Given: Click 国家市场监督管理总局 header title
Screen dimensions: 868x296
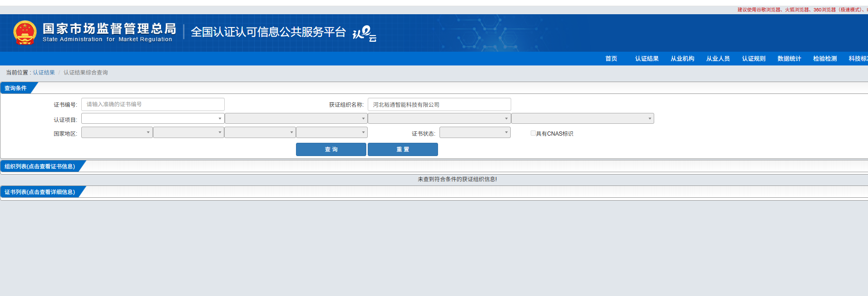Looking at the screenshot, I should point(109,28).
